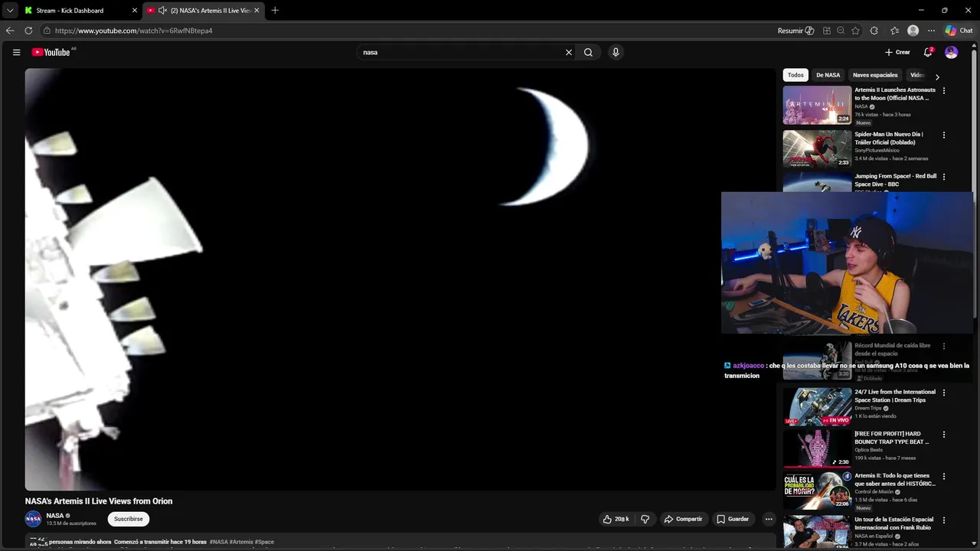Select the De NASA filter chip
Viewport: 980px width, 551px height.
(x=828, y=75)
